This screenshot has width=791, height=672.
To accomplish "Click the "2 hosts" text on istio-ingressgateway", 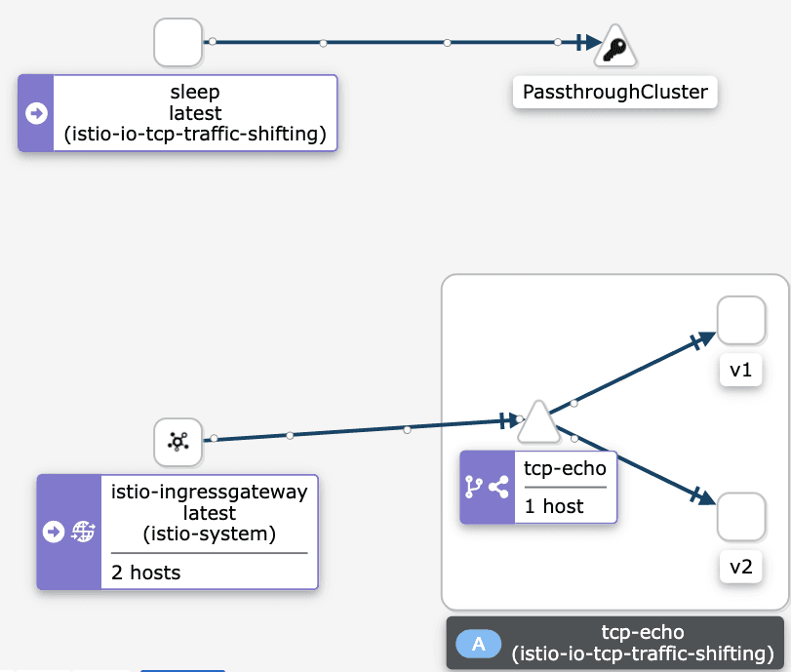I will pos(146,573).
